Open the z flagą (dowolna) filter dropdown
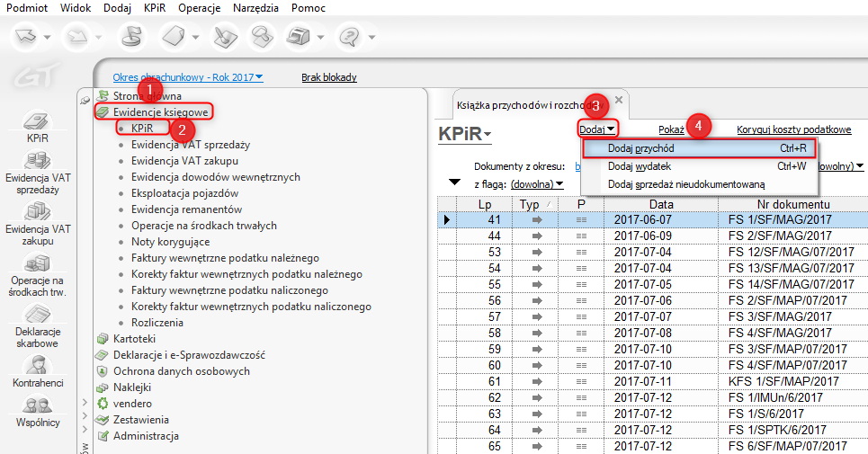This screenshot has width=868, height=454. pos(537,184)
